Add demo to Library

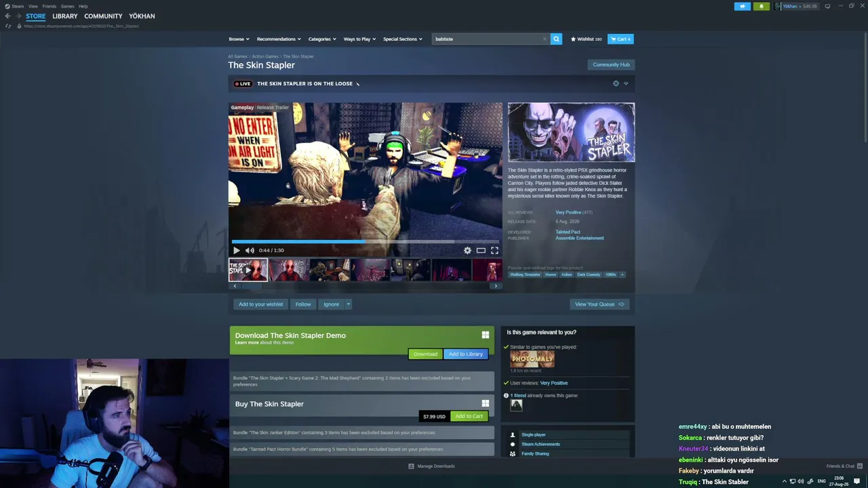(x=466, y=354)
